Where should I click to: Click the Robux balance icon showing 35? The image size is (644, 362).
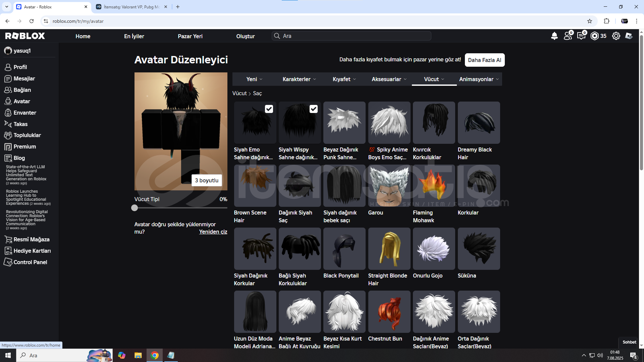tap(598, 36)
